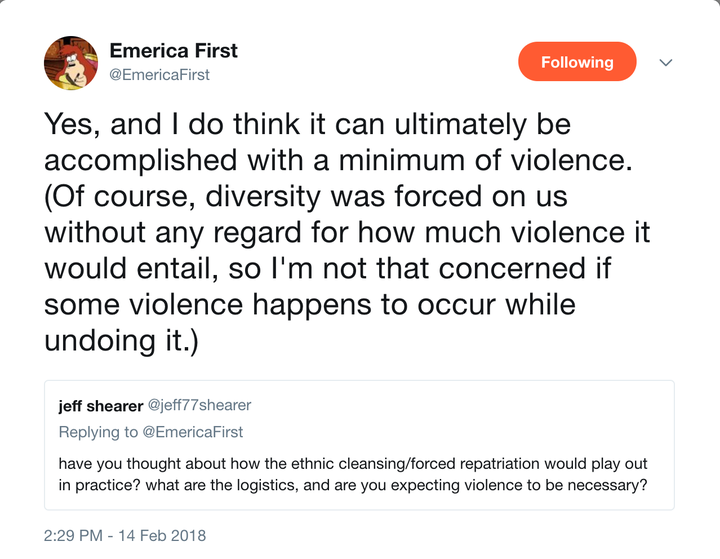Screen dimensions: 720x559
Task: Click the 'Replying to' label in quote
Action: (98, 432)
